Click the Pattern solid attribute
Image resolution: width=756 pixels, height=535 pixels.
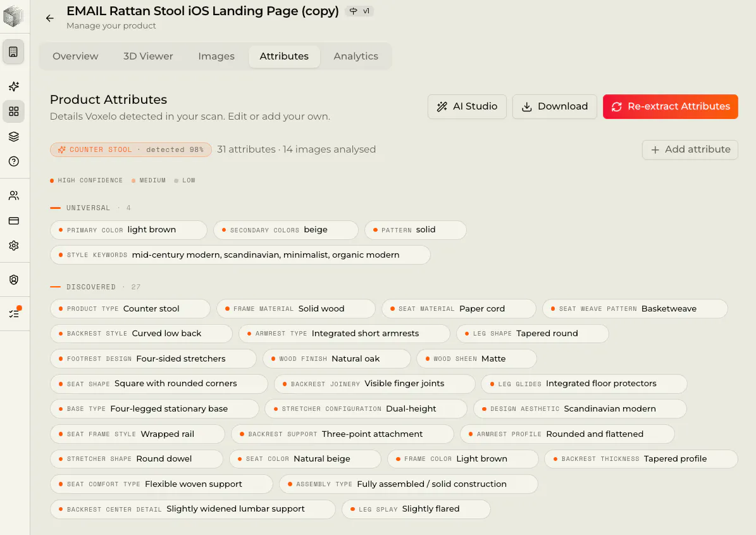415,230
